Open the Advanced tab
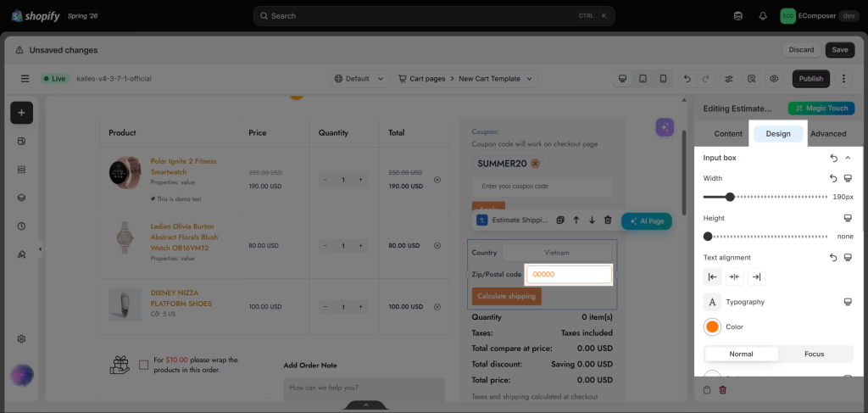Screen dimensions: 868x413 [828, 133]
